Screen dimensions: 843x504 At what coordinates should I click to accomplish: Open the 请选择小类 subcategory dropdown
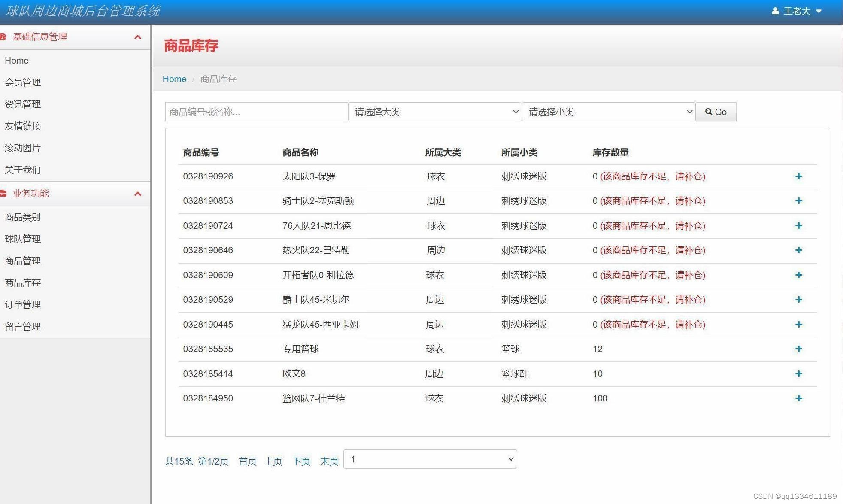[x=608, y=112]
